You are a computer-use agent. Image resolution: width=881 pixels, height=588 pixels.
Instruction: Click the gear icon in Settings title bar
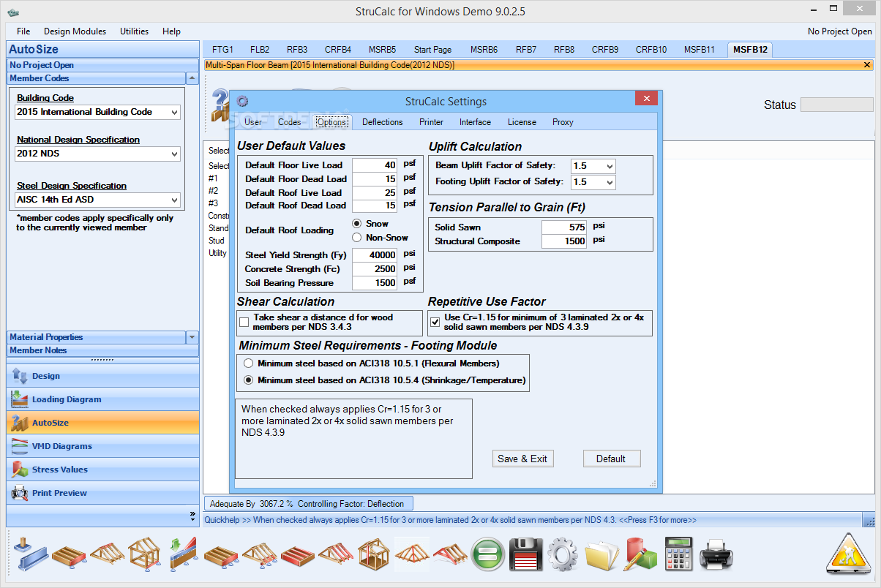tap(242, 101)
